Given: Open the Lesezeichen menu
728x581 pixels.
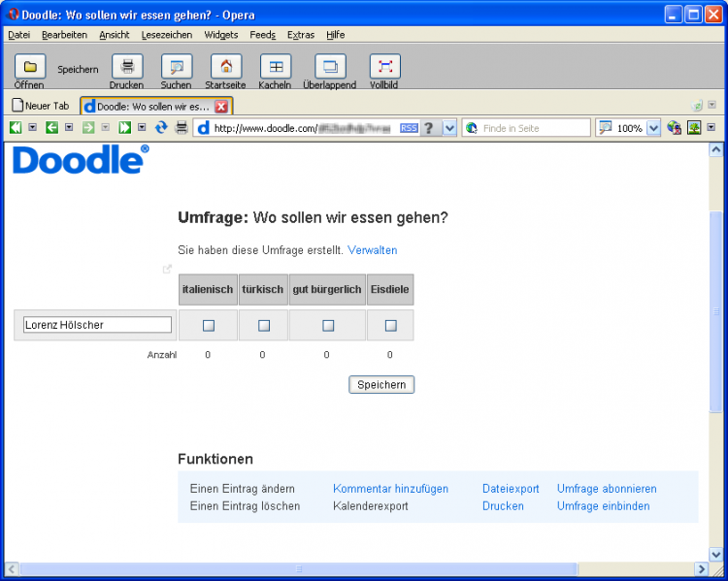Looking at the screenshot, I should (x=167, y=35).
